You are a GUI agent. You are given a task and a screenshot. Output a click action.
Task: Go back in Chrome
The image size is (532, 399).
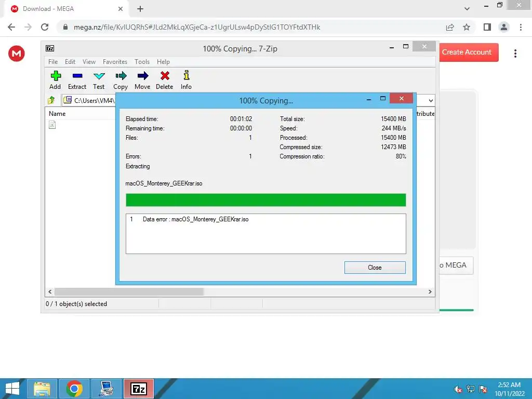point(11,27)
